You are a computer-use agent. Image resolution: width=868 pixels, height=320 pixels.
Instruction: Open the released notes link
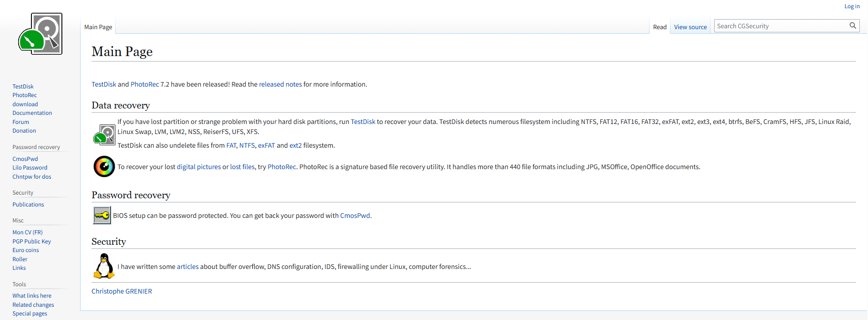280,84
